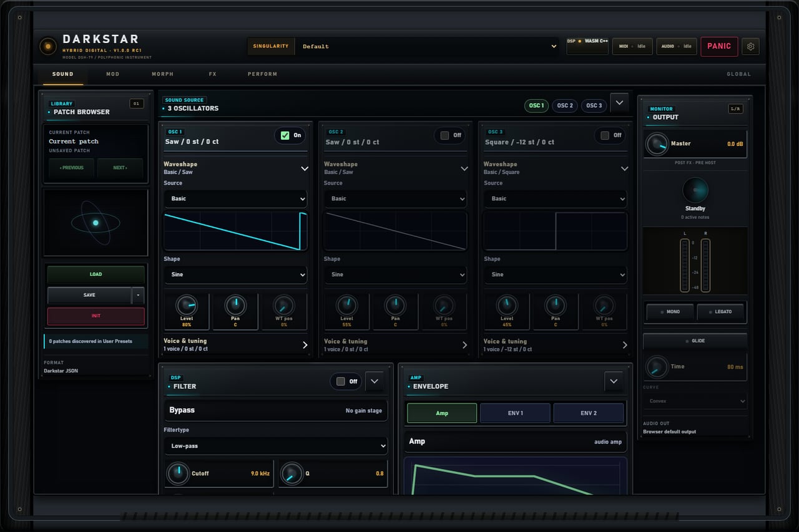Click the L/R monitor indicator icon
The height and width of the screenshot is (532, 799).
735,109
